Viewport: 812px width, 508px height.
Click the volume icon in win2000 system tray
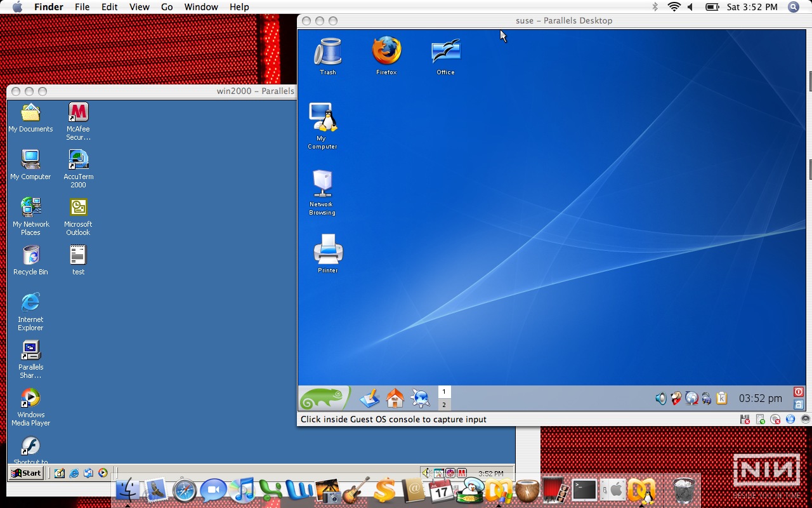coord(426,473)
